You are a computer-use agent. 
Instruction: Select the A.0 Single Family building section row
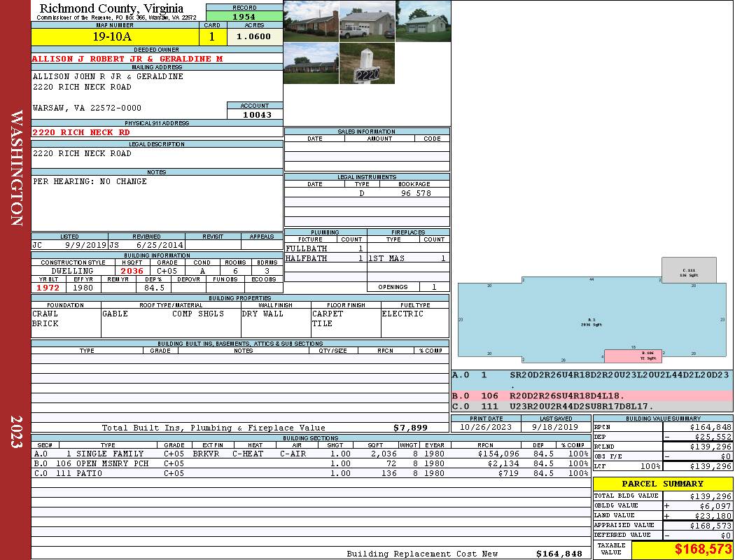pyautogui.click(x=310, y=454)
